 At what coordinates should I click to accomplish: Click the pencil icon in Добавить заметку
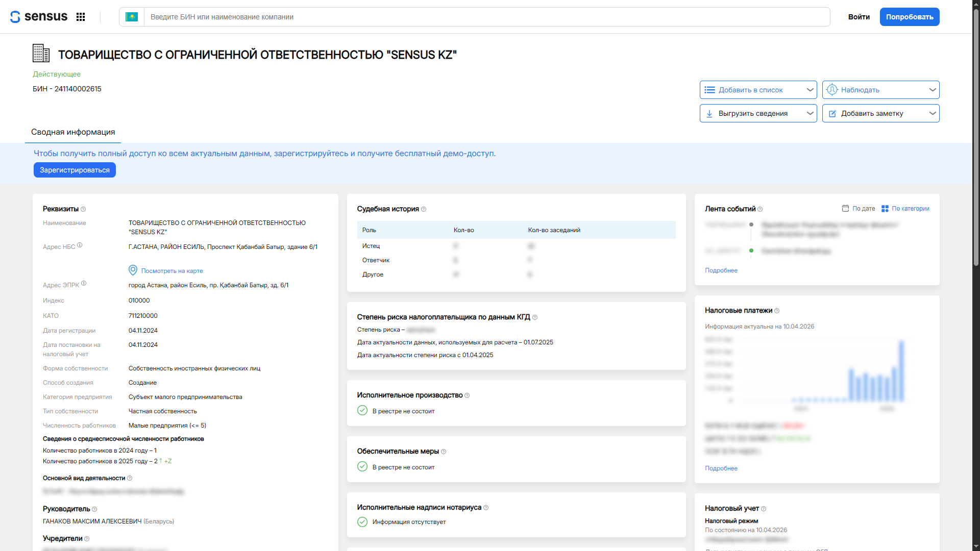(833, 113)
